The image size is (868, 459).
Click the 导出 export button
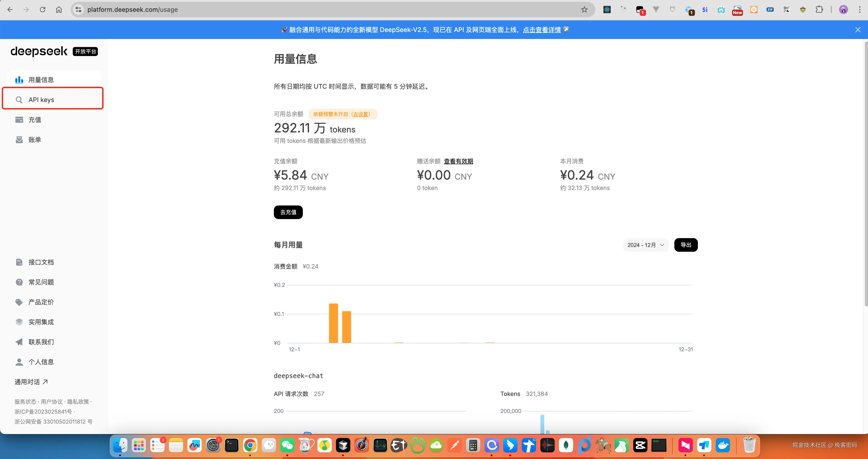[686, 245]
